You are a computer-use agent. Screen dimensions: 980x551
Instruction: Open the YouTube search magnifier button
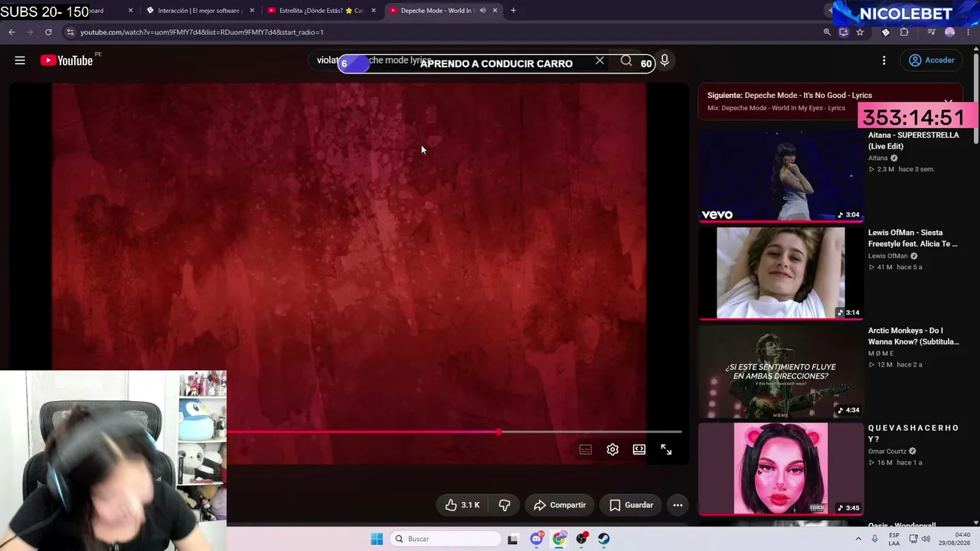(x=626, y=60)
